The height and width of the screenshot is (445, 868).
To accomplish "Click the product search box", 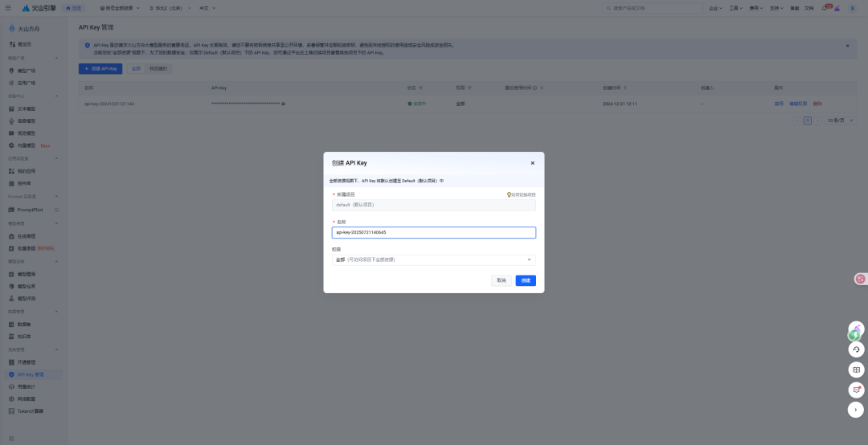I will [651, 8].
